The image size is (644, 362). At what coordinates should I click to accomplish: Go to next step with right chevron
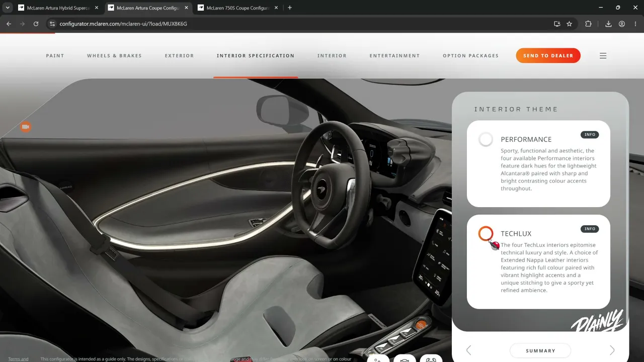click(612, 350)
